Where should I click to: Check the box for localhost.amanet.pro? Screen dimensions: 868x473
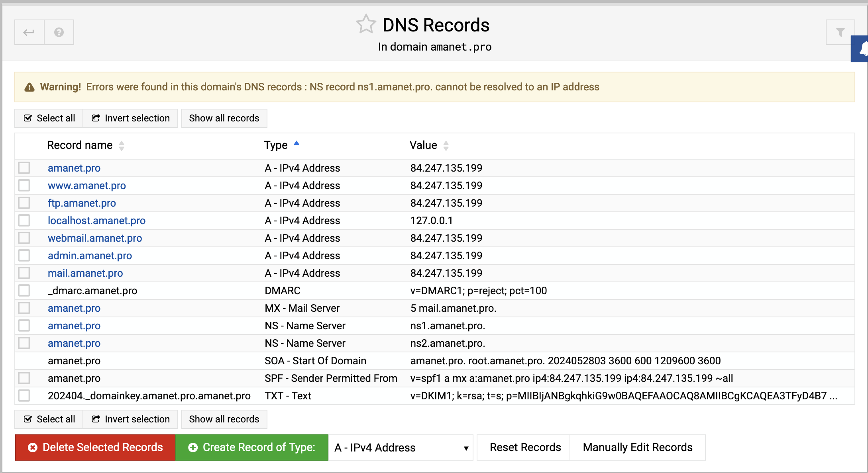(24, 221)
